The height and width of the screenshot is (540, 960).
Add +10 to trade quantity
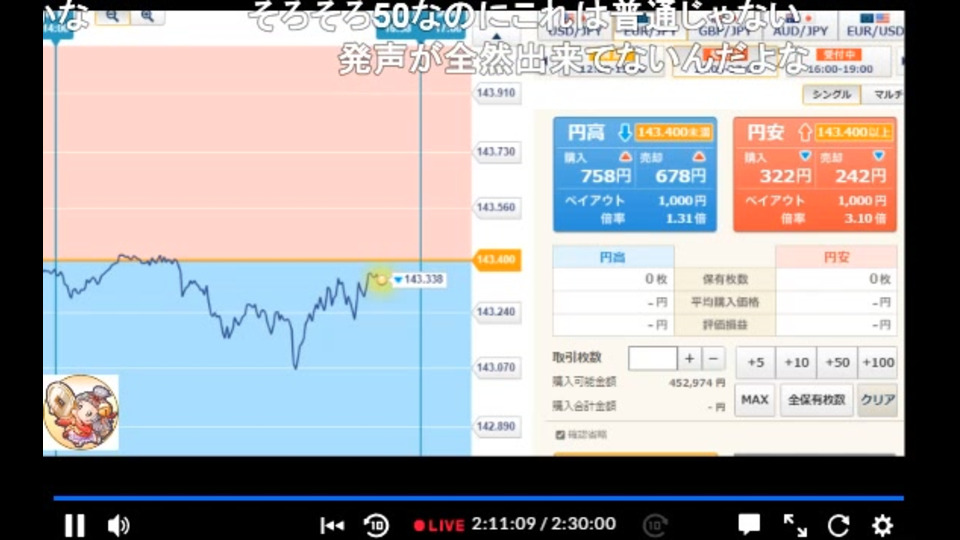tap(796, 362)
